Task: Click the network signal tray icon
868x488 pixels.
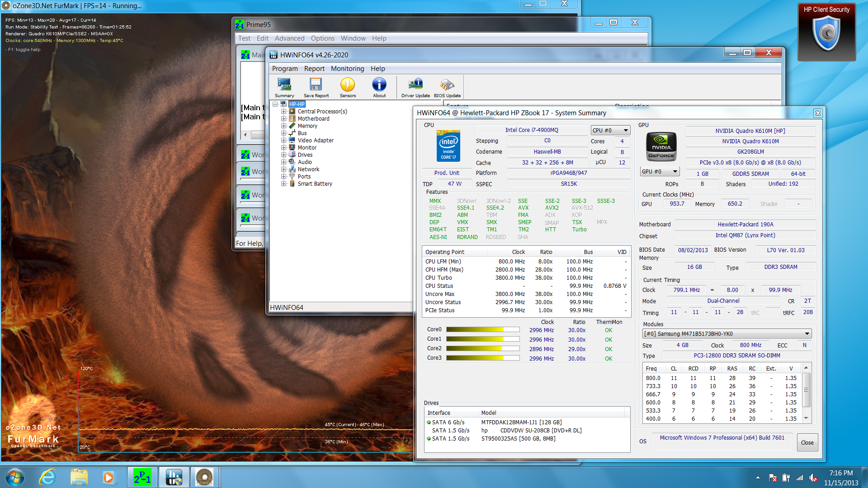Action: pyautogui.click(x=800, y=478)
